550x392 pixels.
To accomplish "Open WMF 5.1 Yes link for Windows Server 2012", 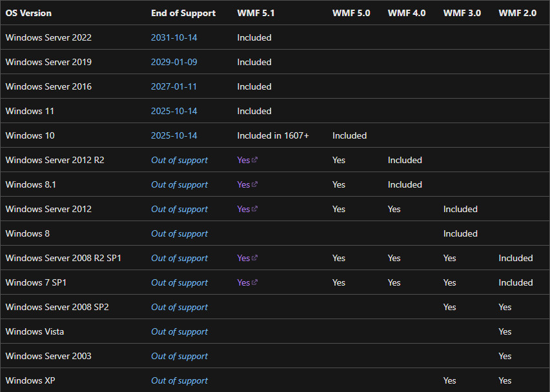I will pos(247,209).
